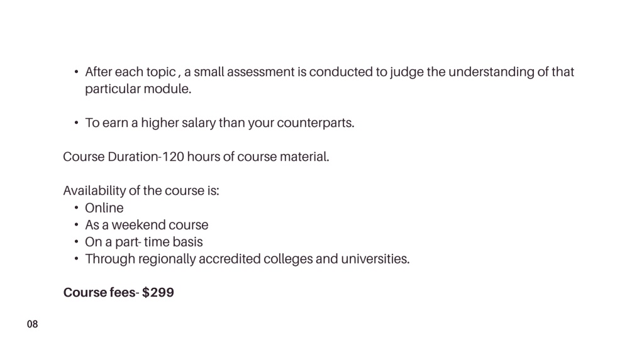Image resolution: width=644 pixels, height=362 pixels.
Task: Select the higher salary bullet text
Action: coord(219,123)
